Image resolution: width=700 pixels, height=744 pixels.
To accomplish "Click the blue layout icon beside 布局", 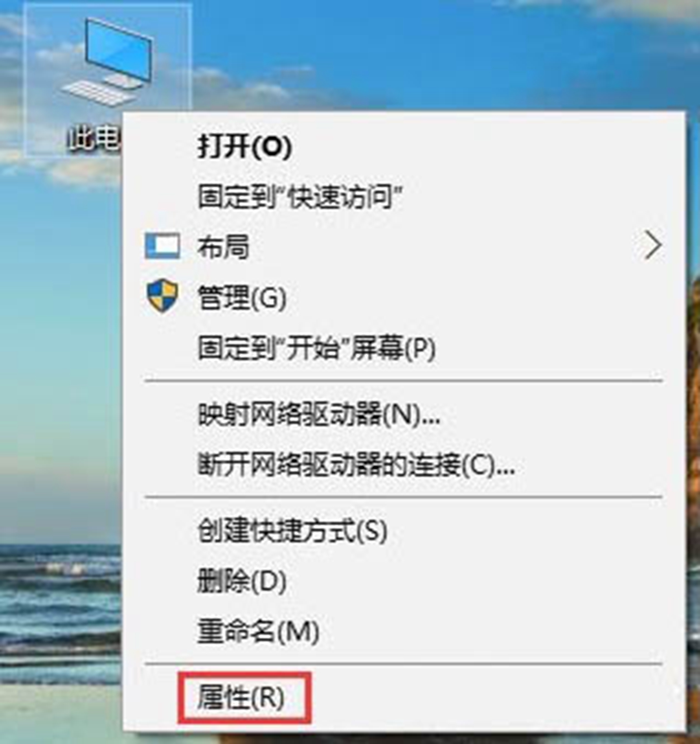I will tap(162, 246).
